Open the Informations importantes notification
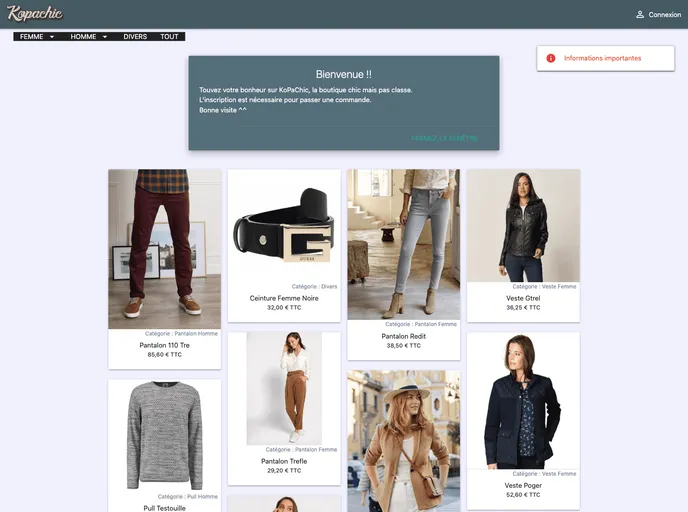688x512 pixels. tap(606, 58)
